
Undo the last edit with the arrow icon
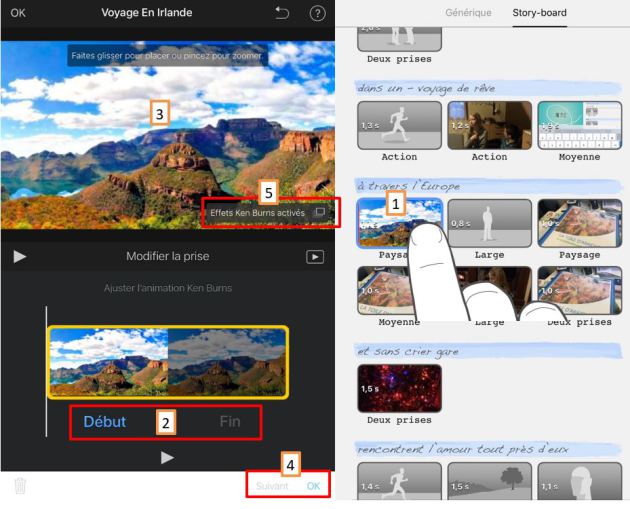tap(282, 13)
